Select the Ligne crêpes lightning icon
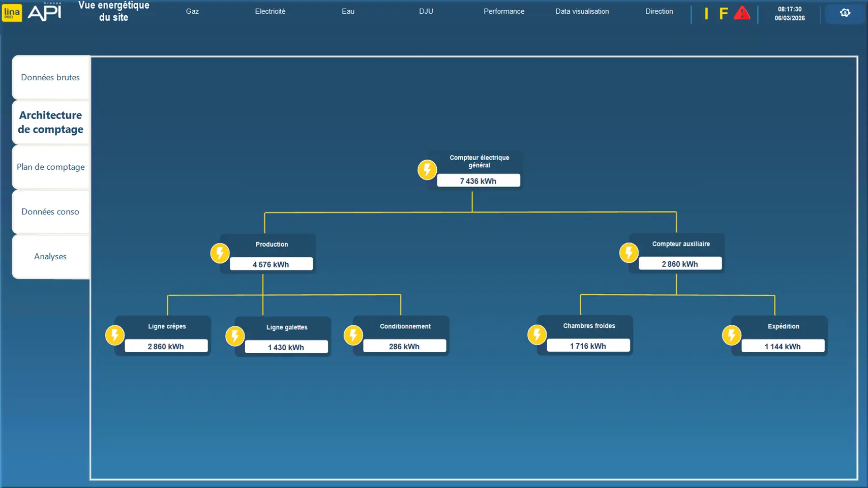Viewport: 868px width, 488px height. coord(115,335)
